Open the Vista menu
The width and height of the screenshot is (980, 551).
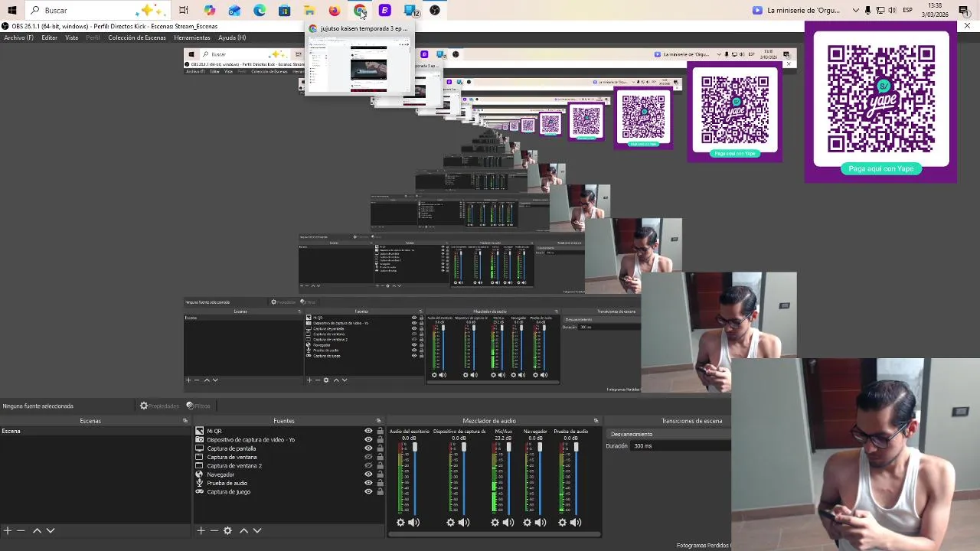pyautogui.click(x=71, y=37)
